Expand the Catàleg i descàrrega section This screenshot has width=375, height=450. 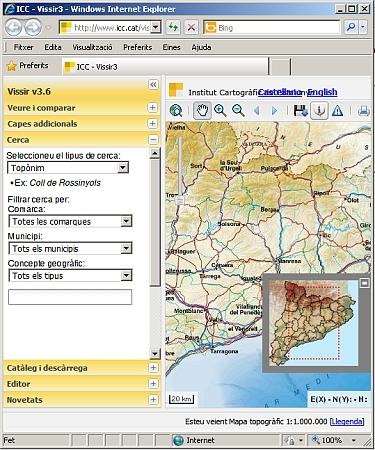153,368
